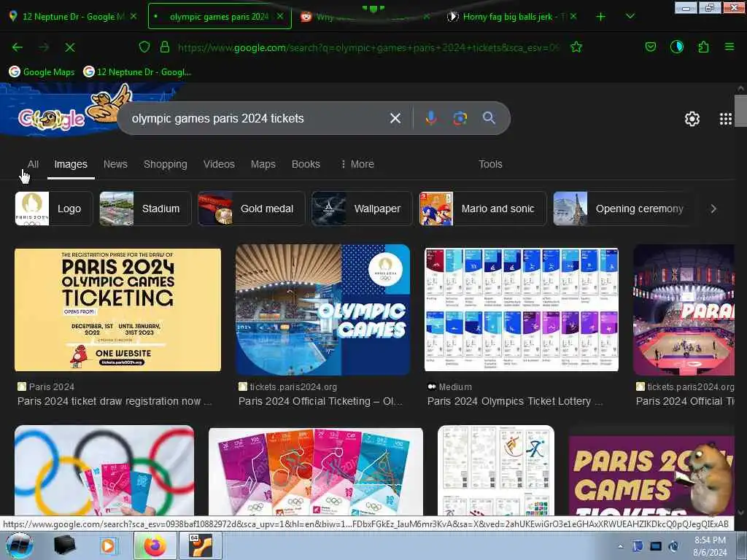Select the Videos search tab
Image resolution: width=747 pixels, height=560 pixels.
click(219, 164)
